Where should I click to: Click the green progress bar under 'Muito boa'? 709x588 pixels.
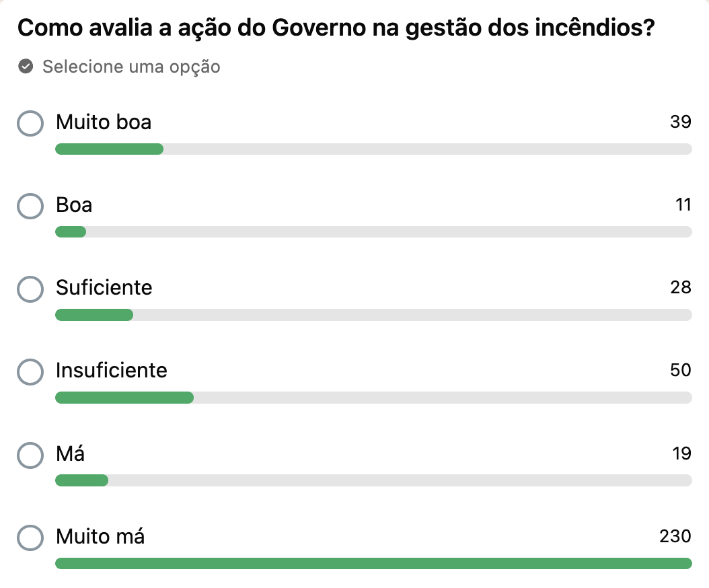click(110, 149)
